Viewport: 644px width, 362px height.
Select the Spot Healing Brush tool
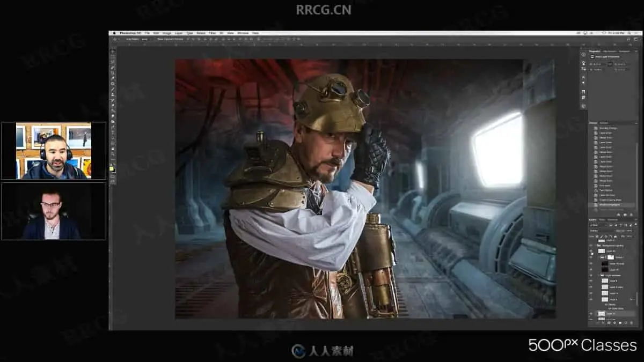tap(113, 84)
